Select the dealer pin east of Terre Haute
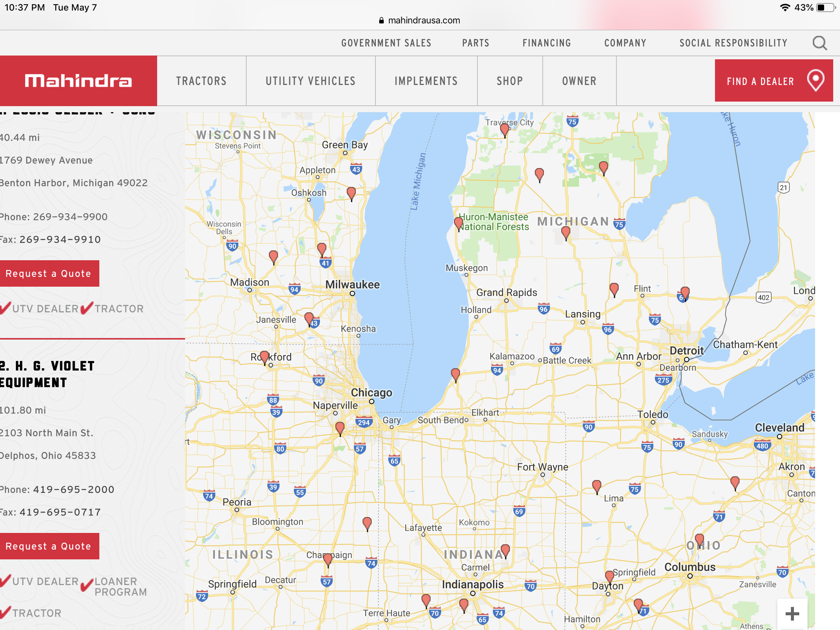 (426, 602)
